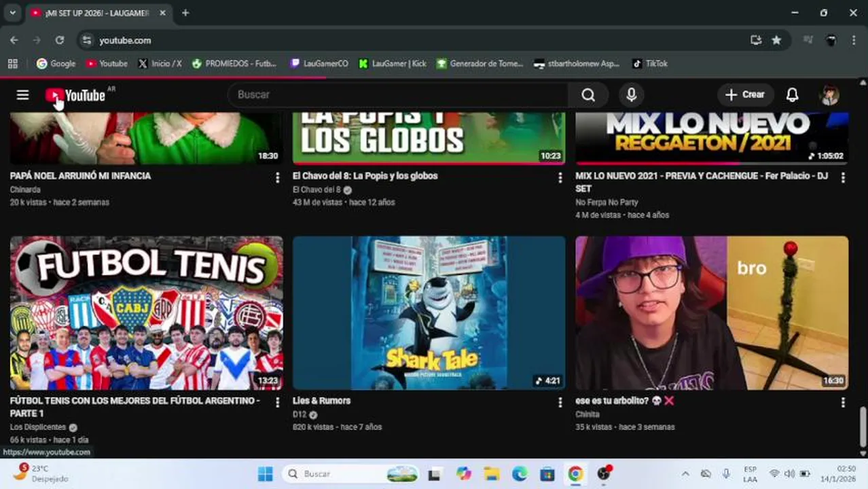Open options for PAPÁ NOEL ARRUINÓ MI INFANCIA
The width and height of the screenshot is (868, 489).
click(277, 178)
